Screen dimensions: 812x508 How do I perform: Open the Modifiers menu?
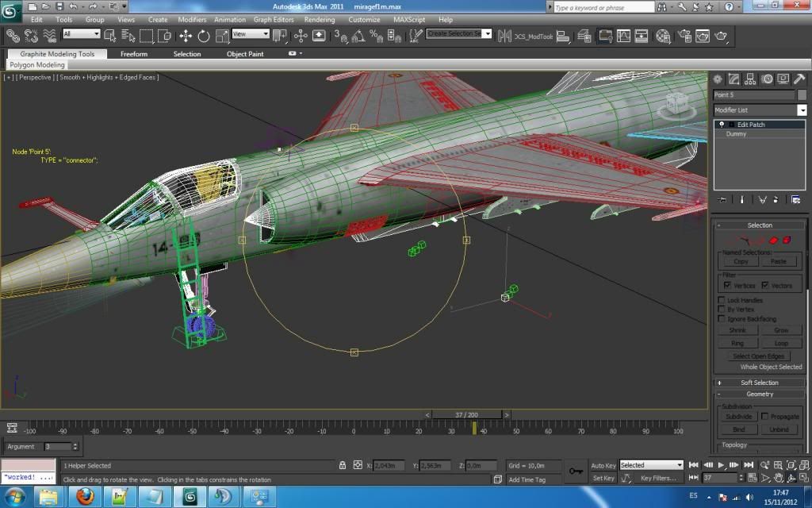(192, 19)
